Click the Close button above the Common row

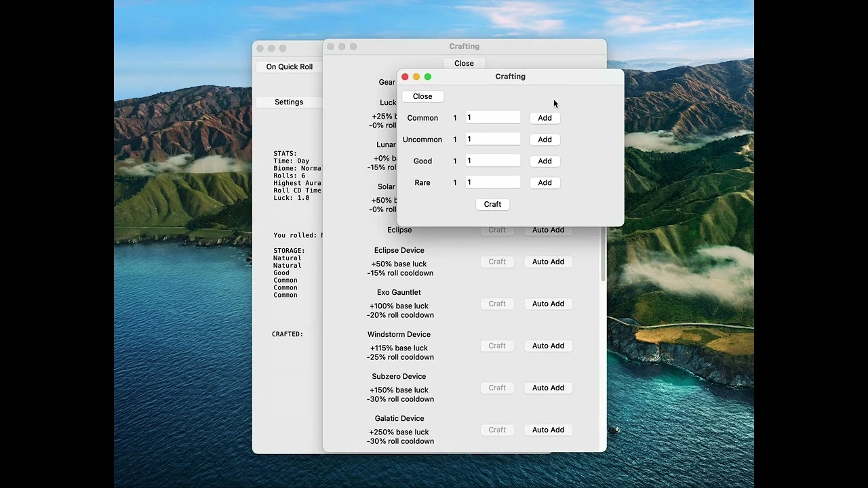tap(422, 96)
